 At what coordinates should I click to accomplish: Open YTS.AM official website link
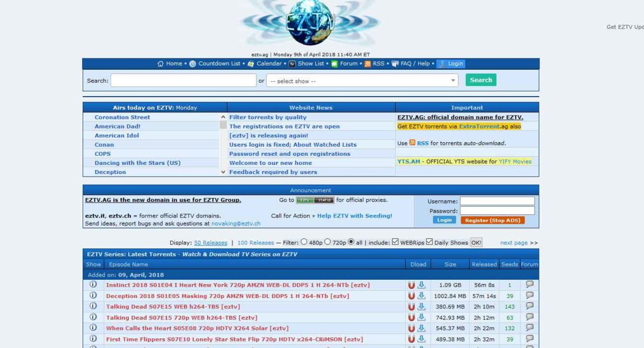pos(409,161)
